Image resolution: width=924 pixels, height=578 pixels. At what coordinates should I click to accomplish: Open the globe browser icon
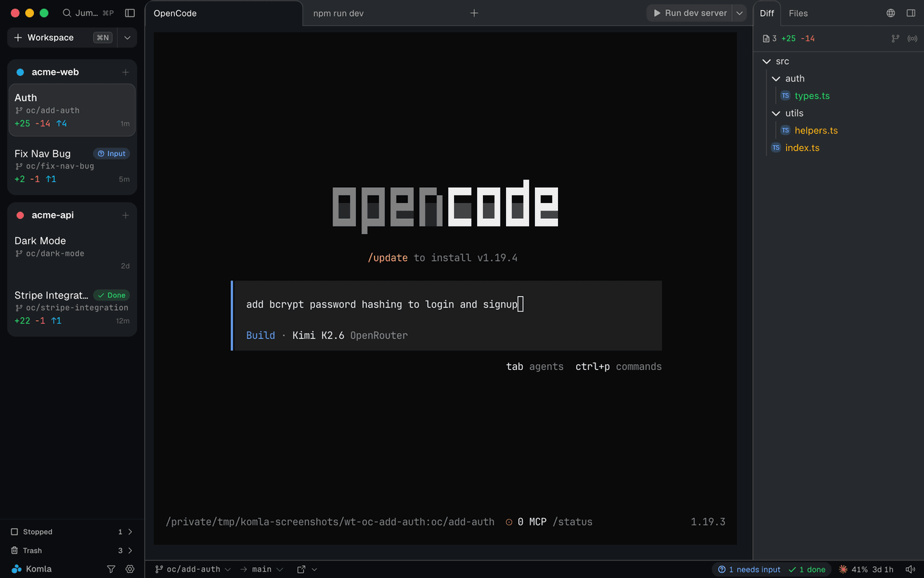(x=891, y=13)
